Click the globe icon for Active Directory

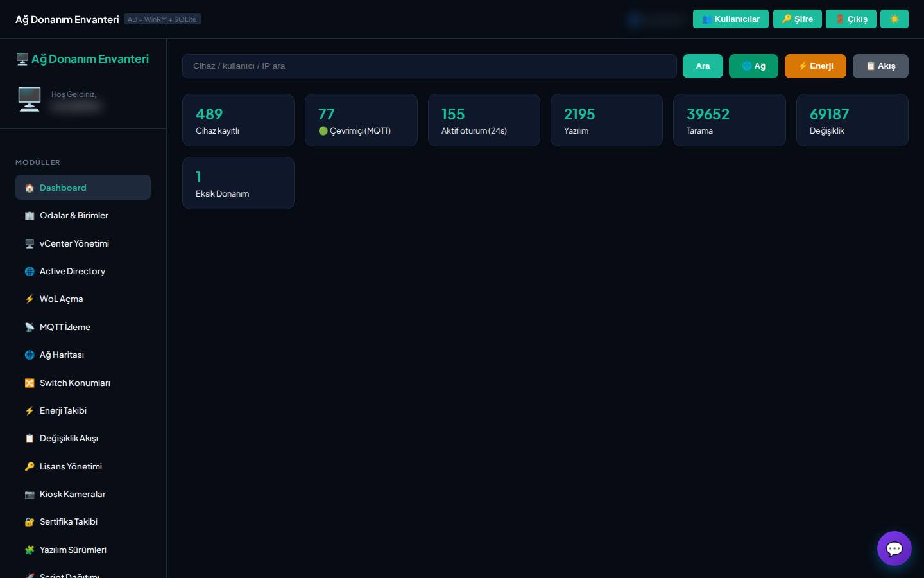[30, 272]
